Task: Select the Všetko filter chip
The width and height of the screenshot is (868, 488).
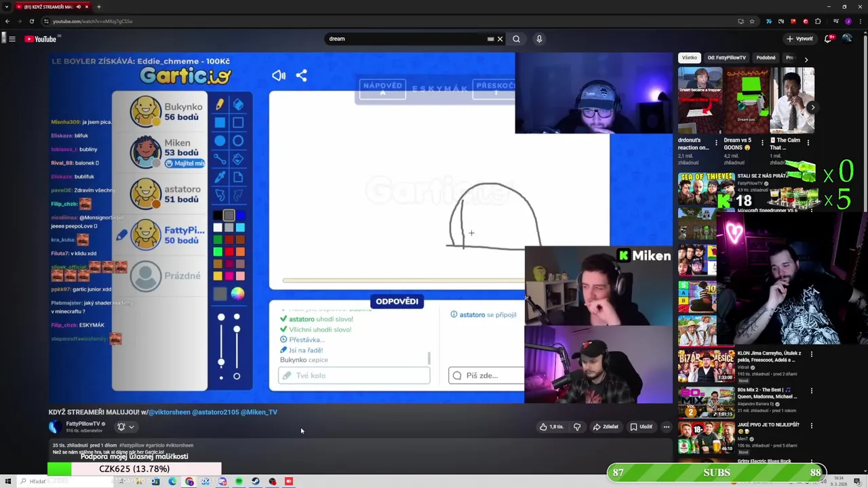Action: 690,58
